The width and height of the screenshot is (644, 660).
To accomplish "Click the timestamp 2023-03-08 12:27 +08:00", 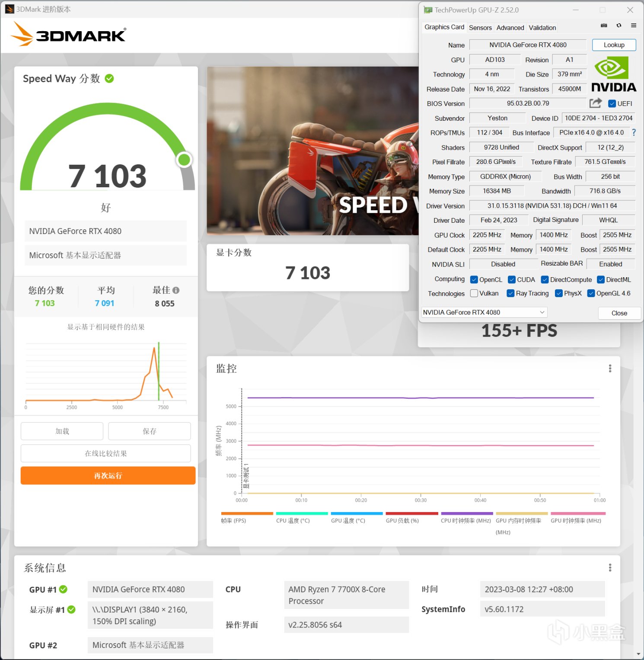I will (542, 589).
